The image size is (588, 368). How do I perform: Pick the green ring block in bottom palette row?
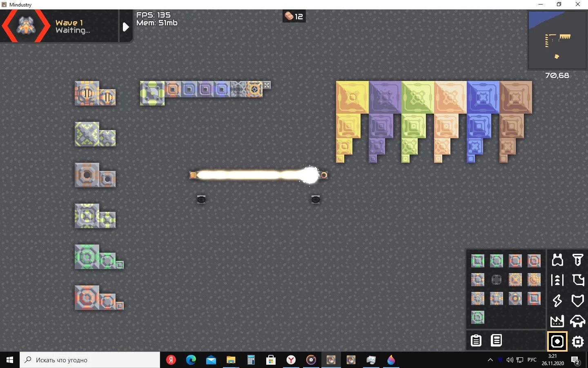477,317
